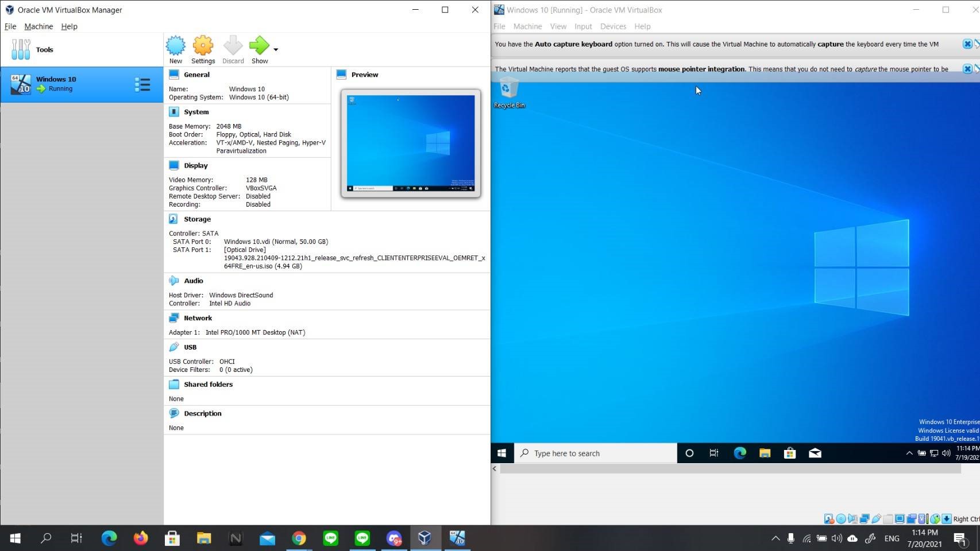The image size is (980, 551).
Task: Open Devices menu in the VM window
Action: tap(613, 26)
